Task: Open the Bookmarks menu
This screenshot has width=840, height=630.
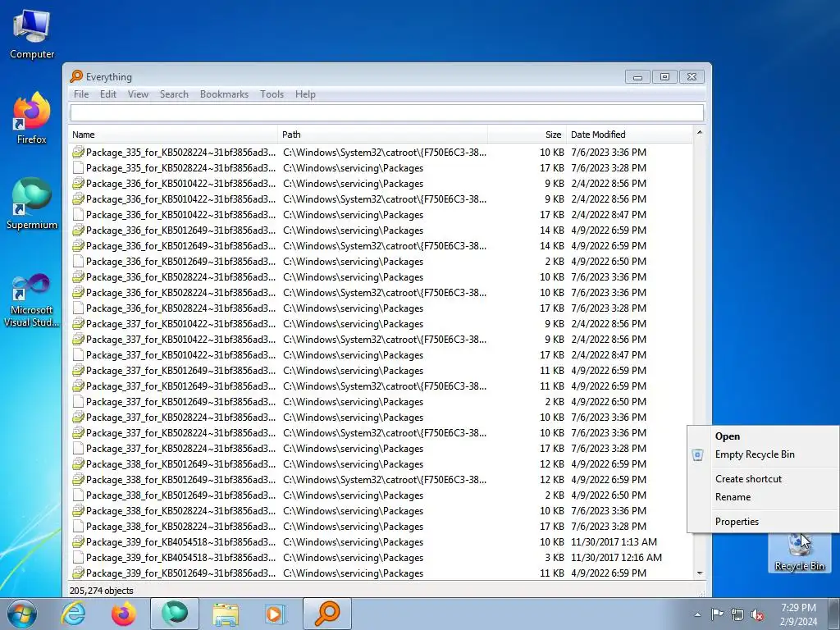Action: coord(225,94)
